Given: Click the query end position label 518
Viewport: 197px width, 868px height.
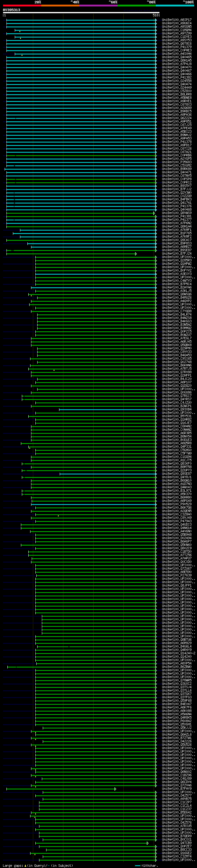Looking at the screenshot, I should (x=155, y=15).
